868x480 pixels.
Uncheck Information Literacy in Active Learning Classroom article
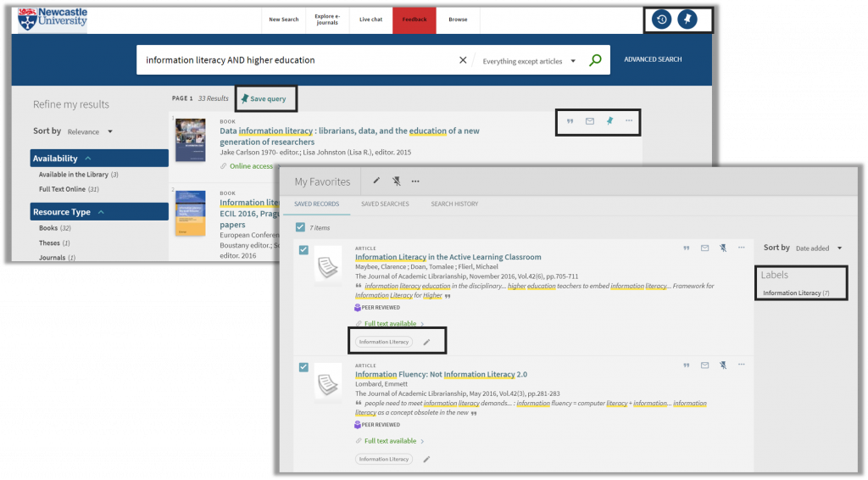coord(304,250)
